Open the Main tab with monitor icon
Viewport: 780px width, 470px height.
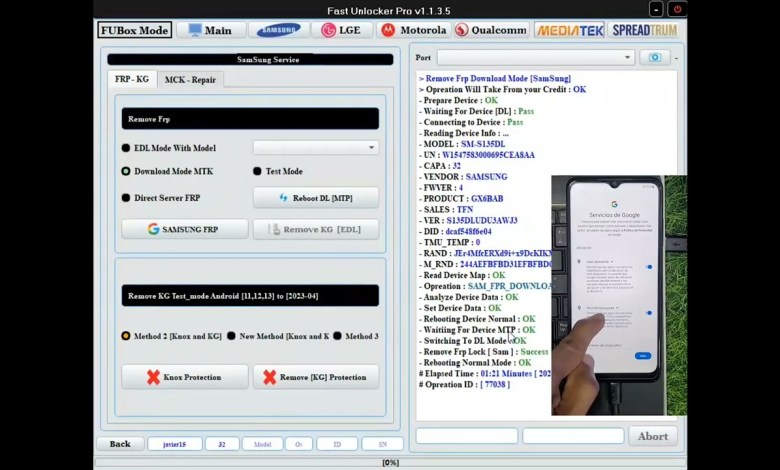pos(211,30)
